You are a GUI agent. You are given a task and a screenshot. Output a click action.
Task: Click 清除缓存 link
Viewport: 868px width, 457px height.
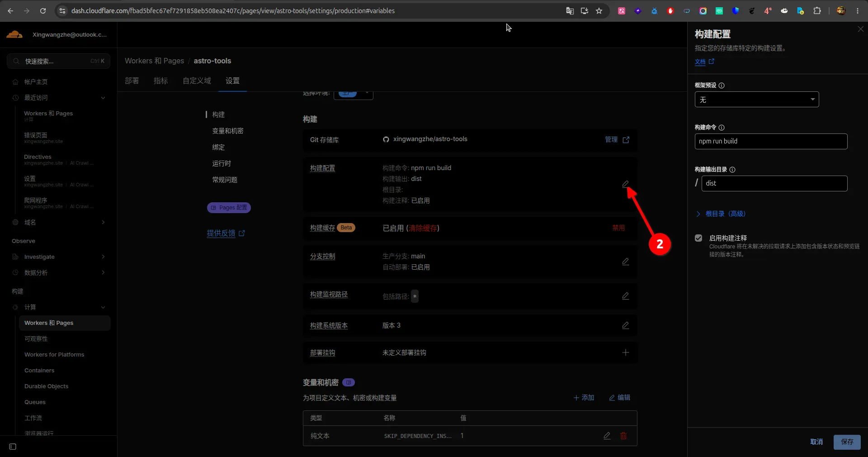423,228
